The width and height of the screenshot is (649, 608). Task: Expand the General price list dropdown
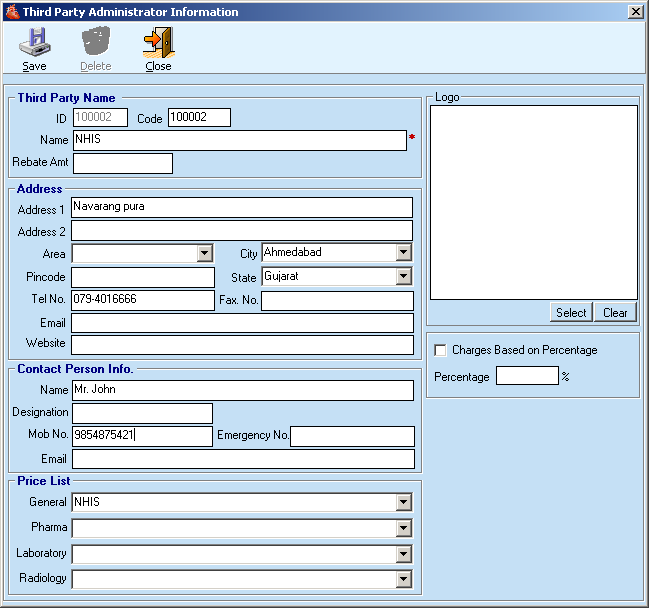point(403,502)
